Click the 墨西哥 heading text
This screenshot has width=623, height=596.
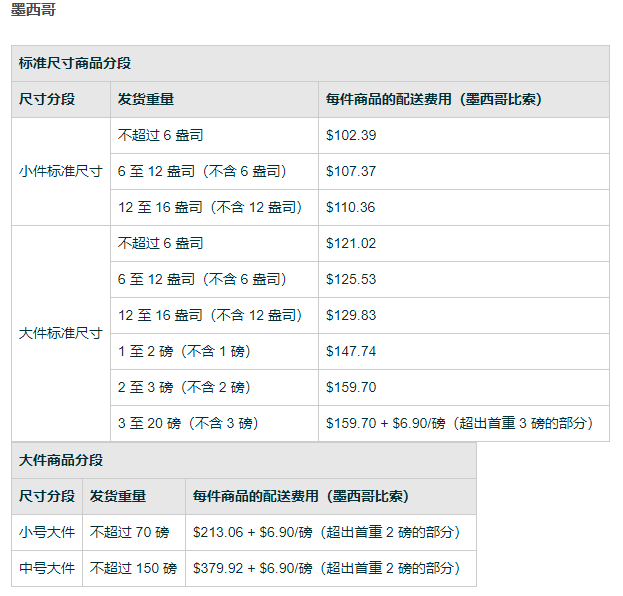(33, 13)
